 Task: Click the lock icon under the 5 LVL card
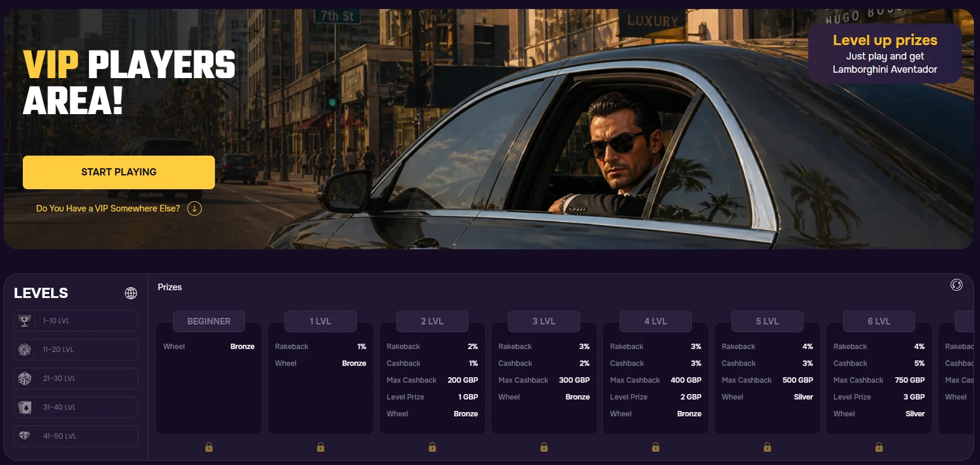pos(767,447)
